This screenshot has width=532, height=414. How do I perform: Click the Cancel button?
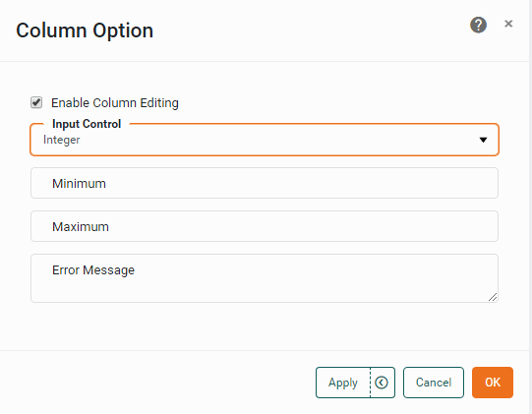434,383
